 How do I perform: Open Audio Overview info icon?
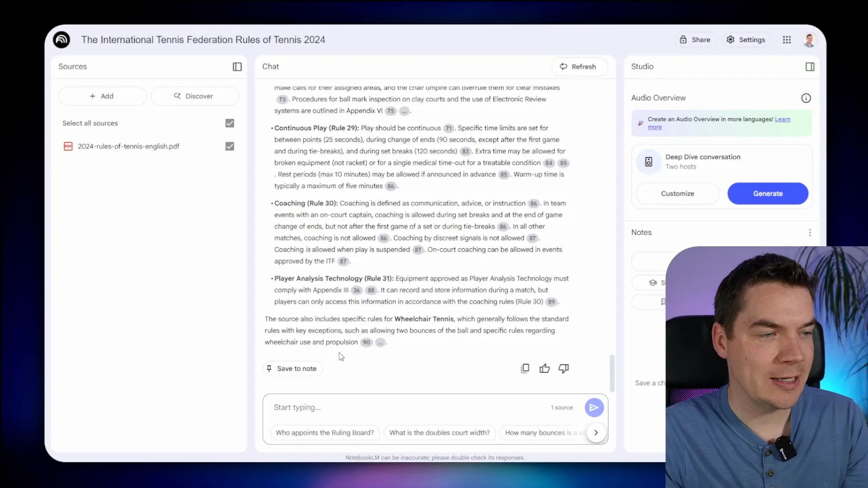(x=806, y=98)
